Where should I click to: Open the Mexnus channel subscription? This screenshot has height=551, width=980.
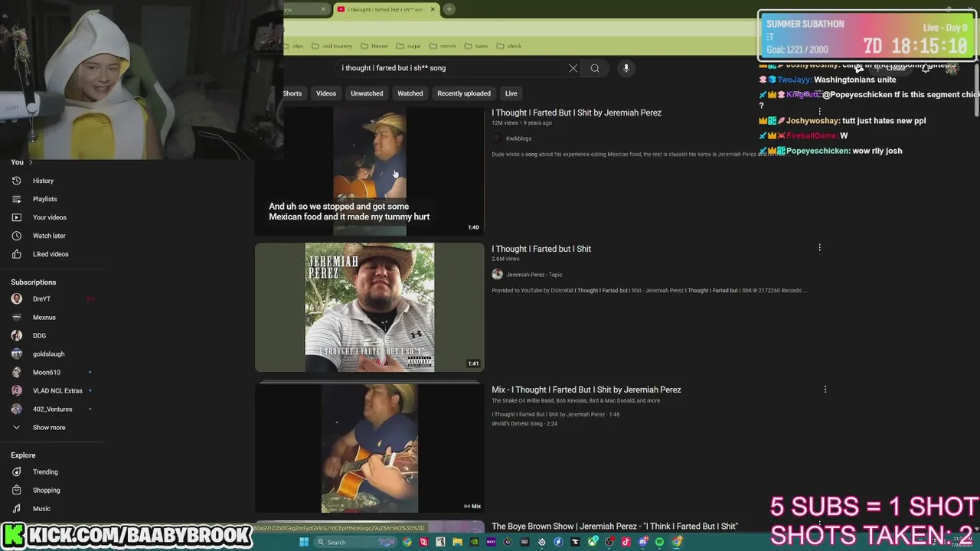44,318
